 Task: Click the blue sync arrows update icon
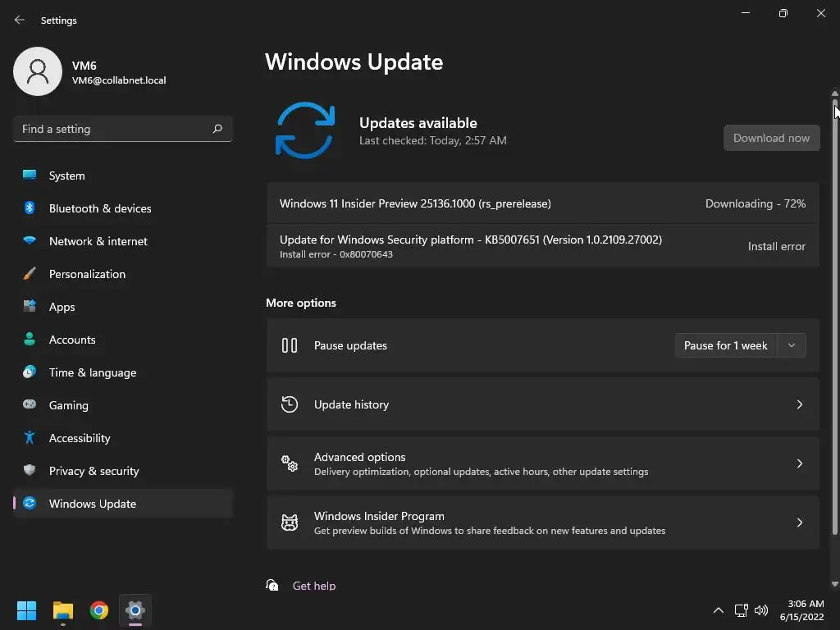(305, 130)
